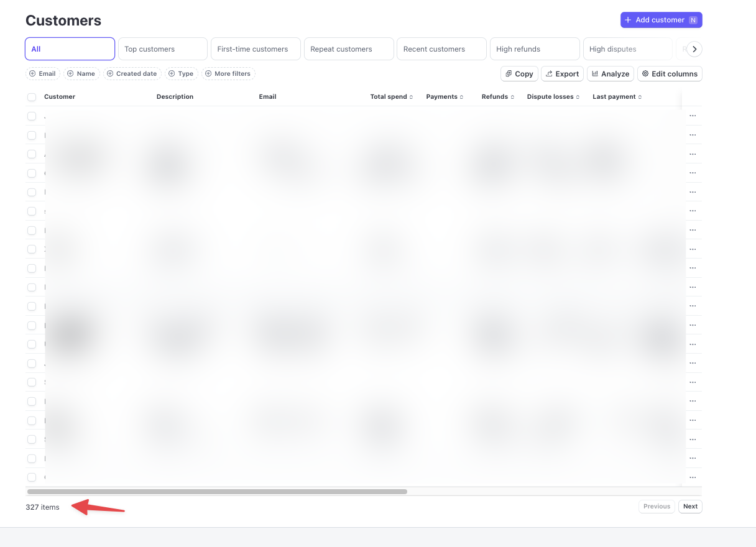Select the High refunds tab
Viewport: 756px width, 547px height.
[x=535, y=49]
